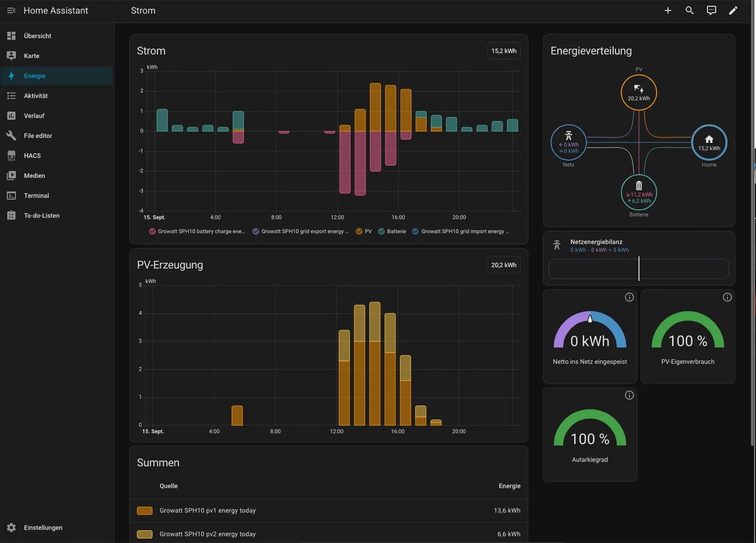Click the Quelle column header

pyautogui.click(x=169, y=486)
